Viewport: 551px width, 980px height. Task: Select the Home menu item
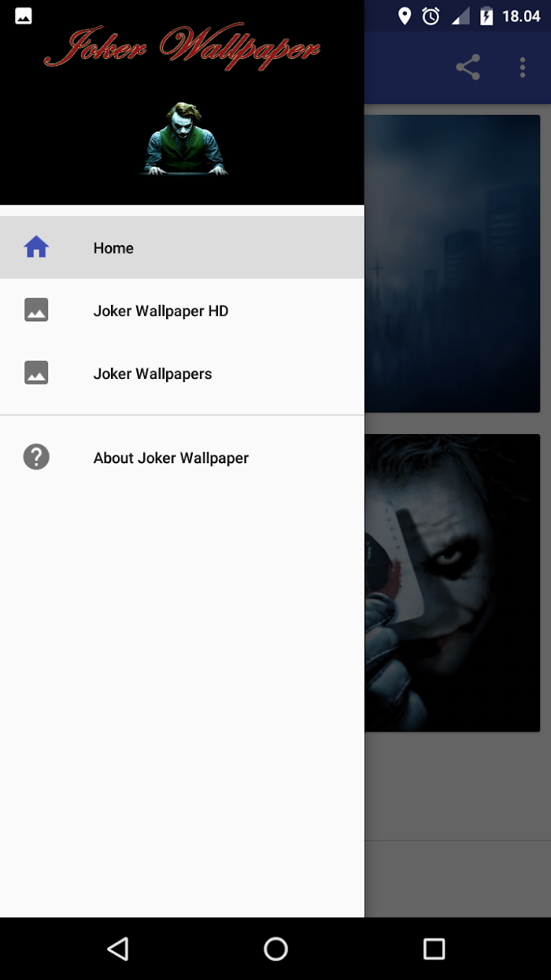182,247
